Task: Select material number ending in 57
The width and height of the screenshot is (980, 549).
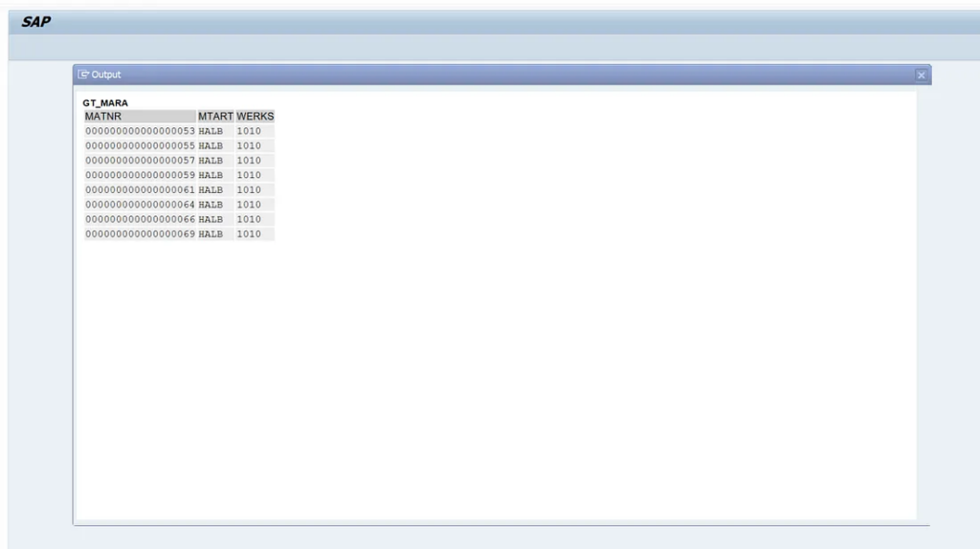Action: click(140, 161)
